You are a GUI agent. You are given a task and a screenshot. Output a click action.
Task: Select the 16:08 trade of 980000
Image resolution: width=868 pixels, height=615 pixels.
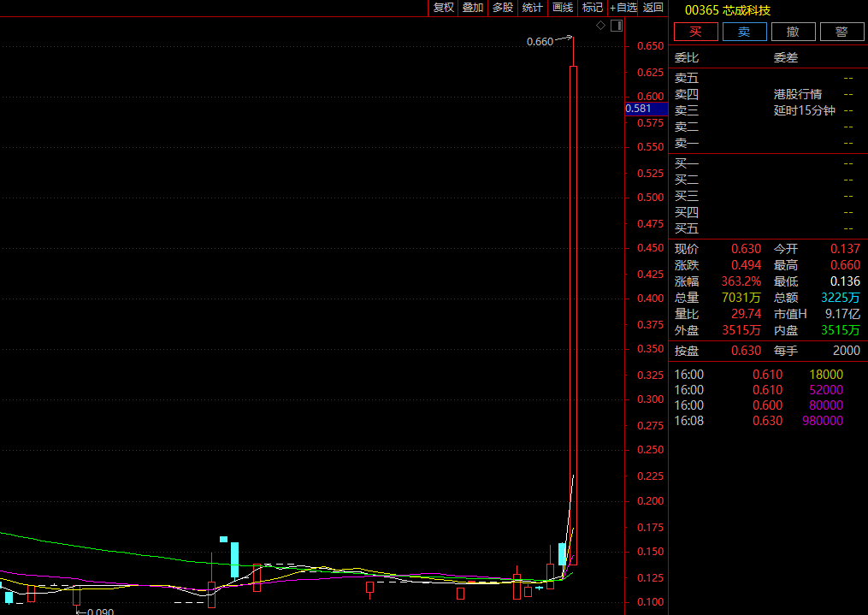click(759, 421)
